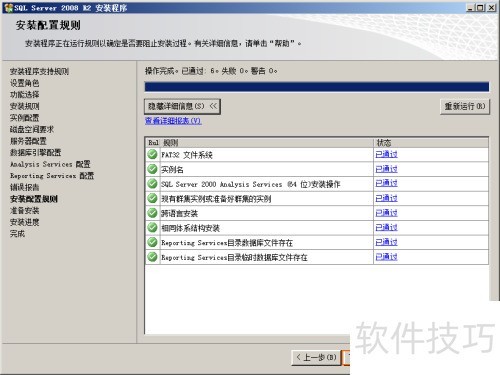500x375 pixels.
Task: Collapse details with 隐藏详细信息 button
Action: (182, 106)
